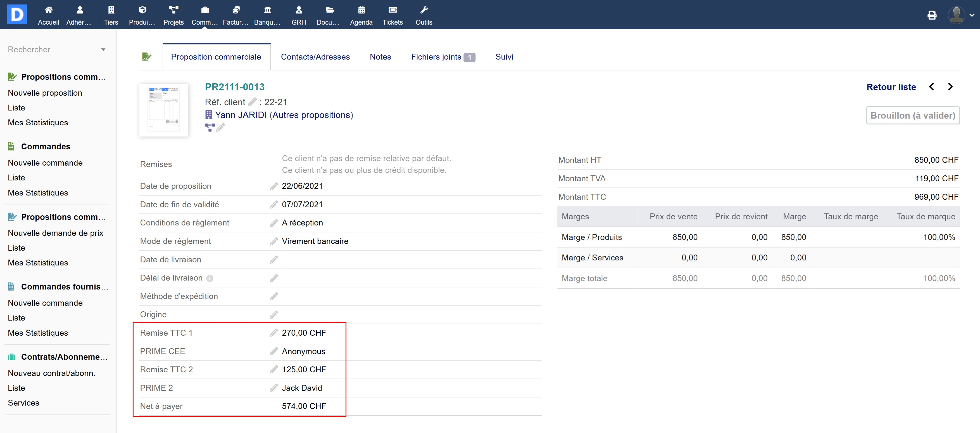The image size is (980, 433).
Task: Edit the Réf. client pencil icon
Action: click(x=252, y=102)
